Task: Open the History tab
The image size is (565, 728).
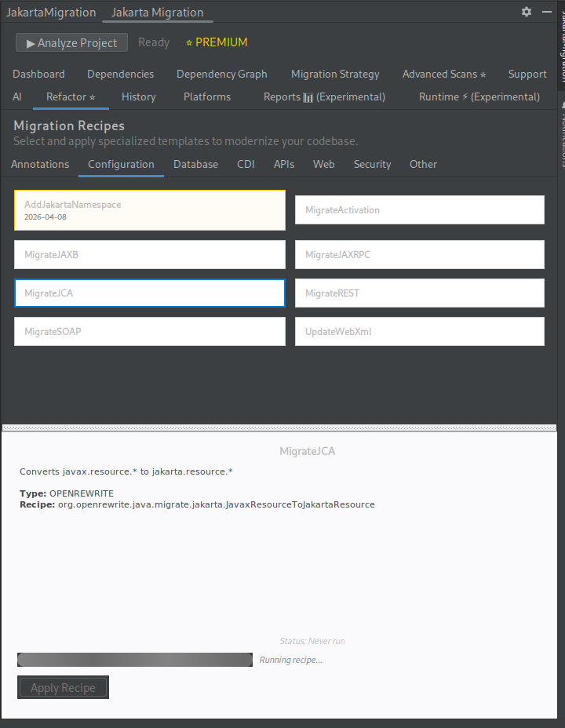Action: click(x=138, y=96)
